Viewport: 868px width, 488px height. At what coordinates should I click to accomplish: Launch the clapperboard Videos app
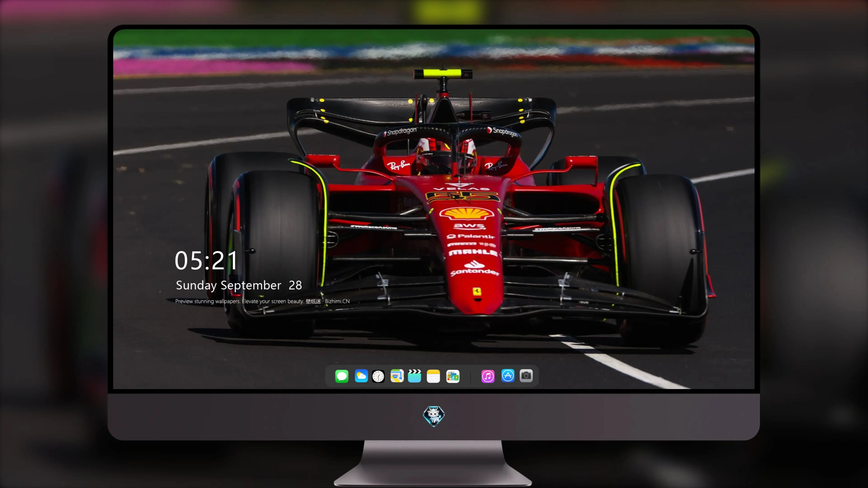[x=415, y=376]
